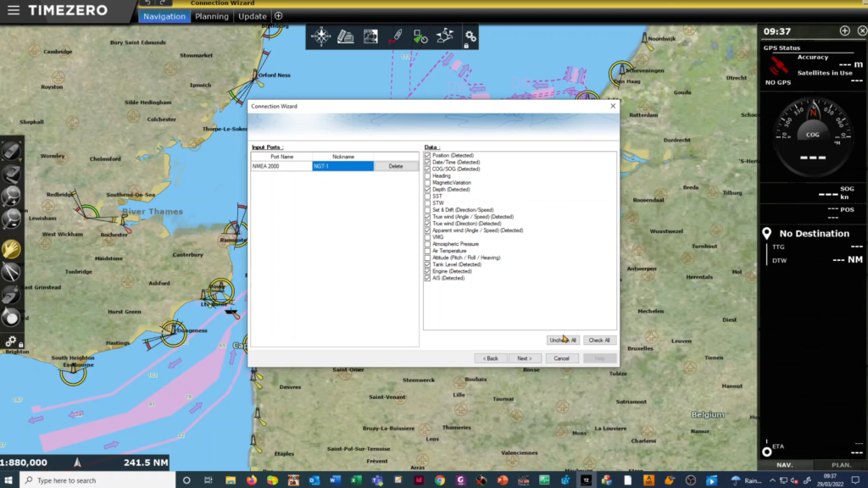
Task: Click the chart display icon on the toolbar
Action: pyautogui.click(x=370, y=36)
